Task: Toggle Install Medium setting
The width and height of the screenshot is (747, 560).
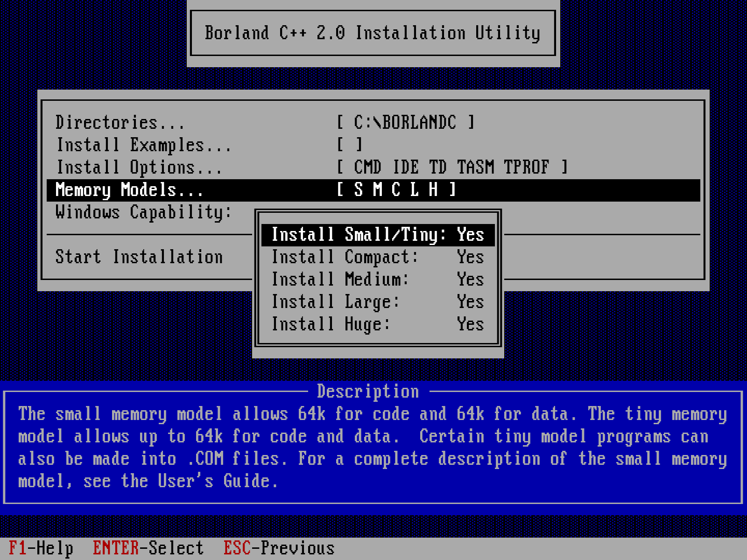Action: click(x=378, y=280)
